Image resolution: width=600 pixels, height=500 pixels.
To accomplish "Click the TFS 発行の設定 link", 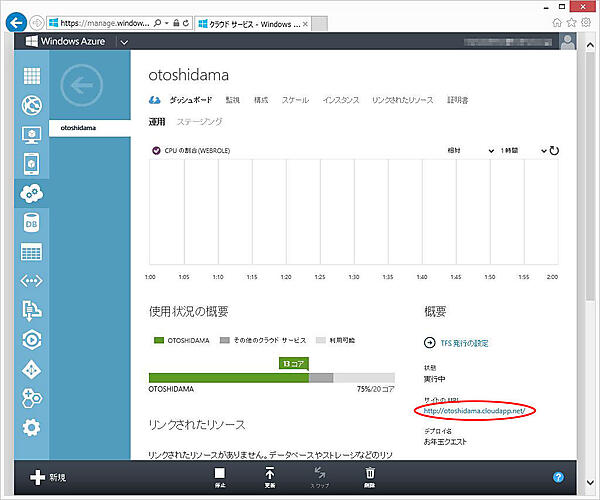I will pos(460,343).
